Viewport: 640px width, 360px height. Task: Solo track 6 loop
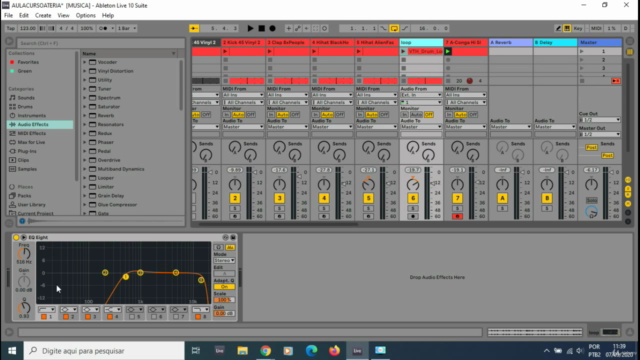tap(413, 209)
